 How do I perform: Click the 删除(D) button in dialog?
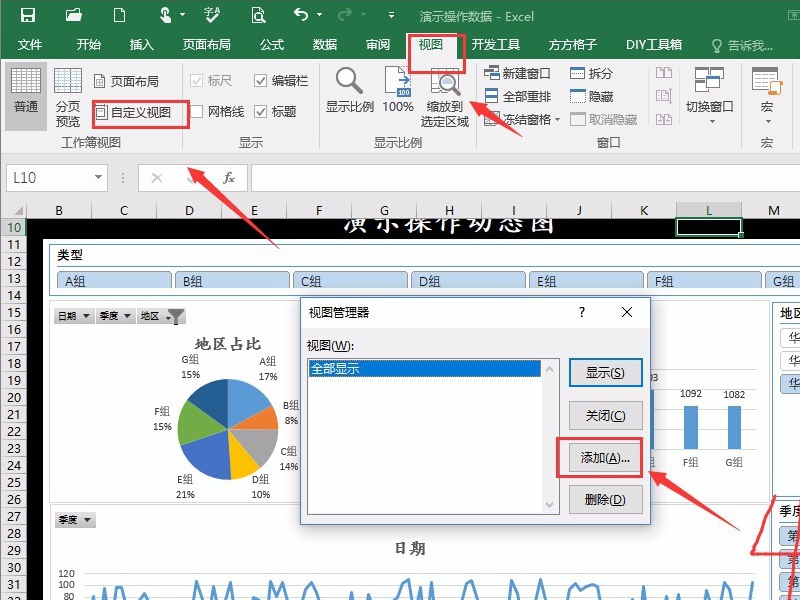[x=605, y=499]
